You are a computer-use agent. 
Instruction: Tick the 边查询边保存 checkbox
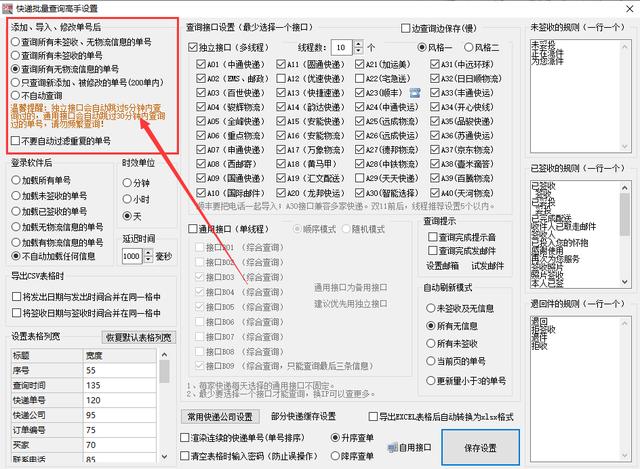(x=406, y=30)
